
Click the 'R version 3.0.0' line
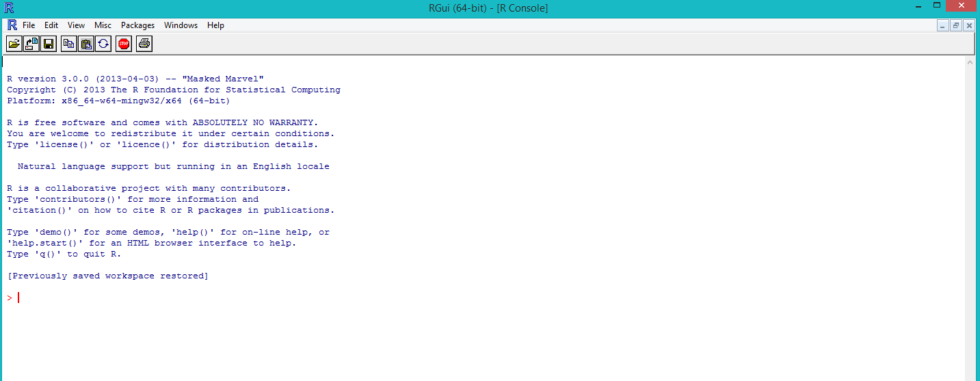coord(135,79)
